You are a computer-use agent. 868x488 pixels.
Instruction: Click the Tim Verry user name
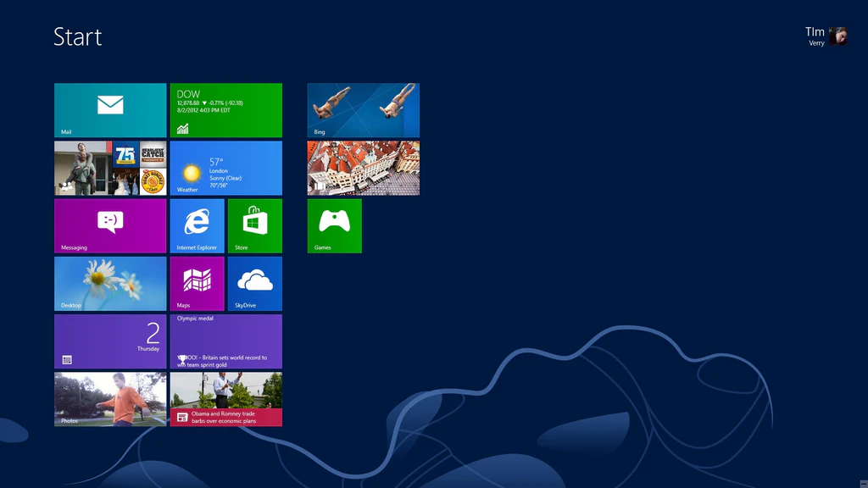coord(815,36)
